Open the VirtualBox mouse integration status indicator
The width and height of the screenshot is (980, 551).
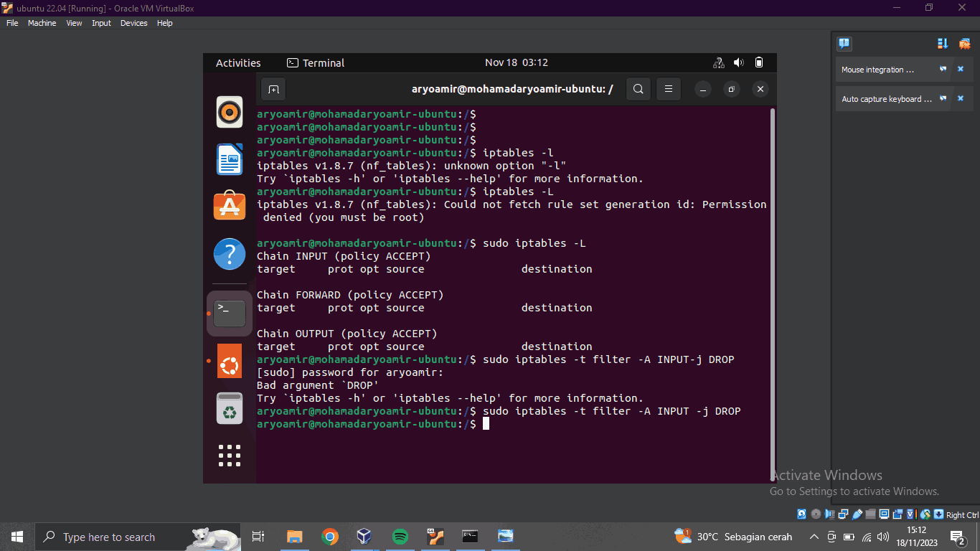click(x=925, y=514)
